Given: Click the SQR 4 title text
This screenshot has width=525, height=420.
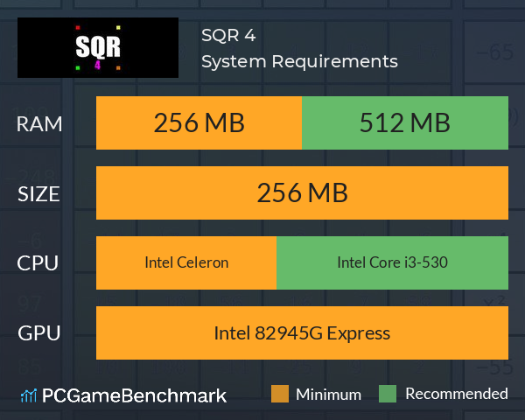Looking at the screenshot, I should click(x=228, y=35).
